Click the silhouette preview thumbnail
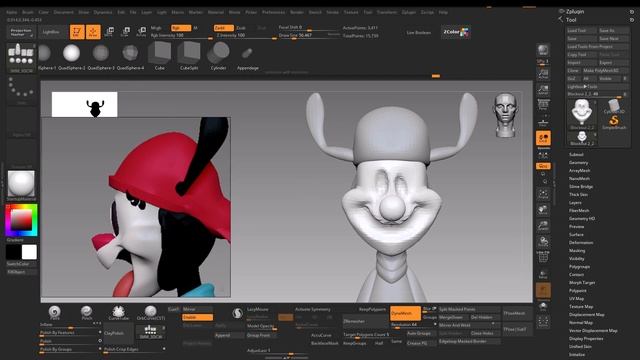This screenshot has width=640, height=360. (x=84, y=104)
